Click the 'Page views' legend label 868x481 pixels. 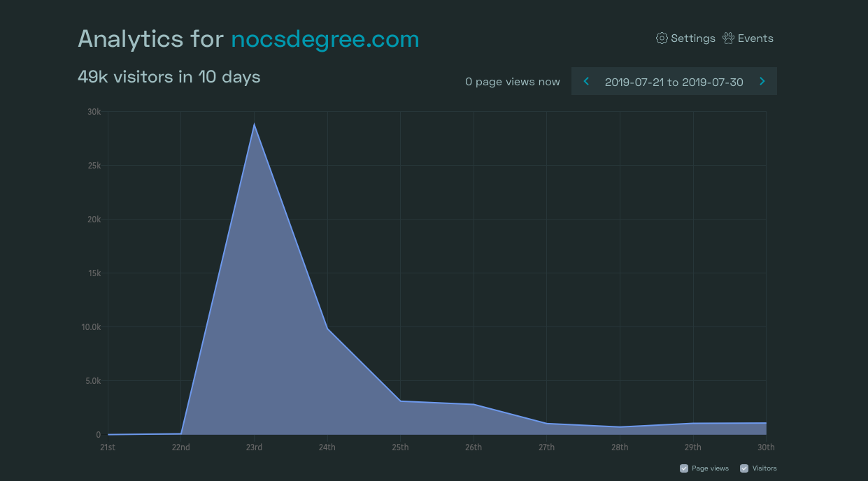click(x=710, y=468)
